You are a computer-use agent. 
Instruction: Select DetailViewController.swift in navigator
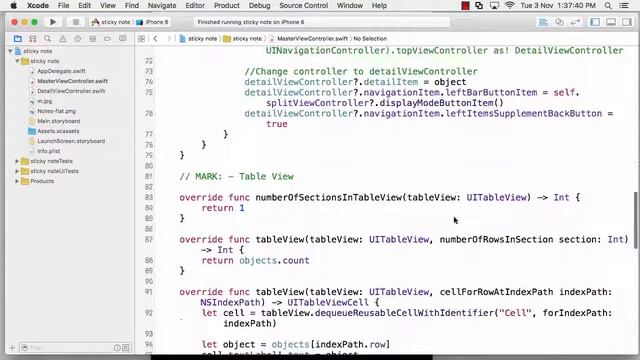pyautogui.click(x=71, y=91)
